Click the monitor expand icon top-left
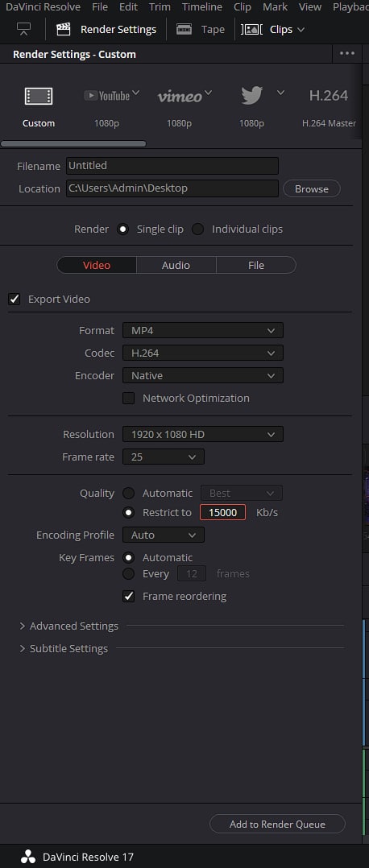 pyautogui.click(x=24, y=29)
